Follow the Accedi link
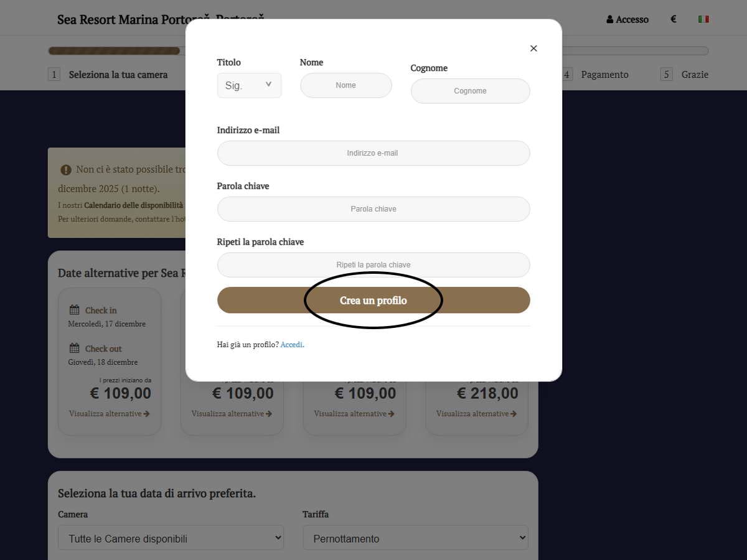This screenshot has height=560, width=747. coord(291,345)
